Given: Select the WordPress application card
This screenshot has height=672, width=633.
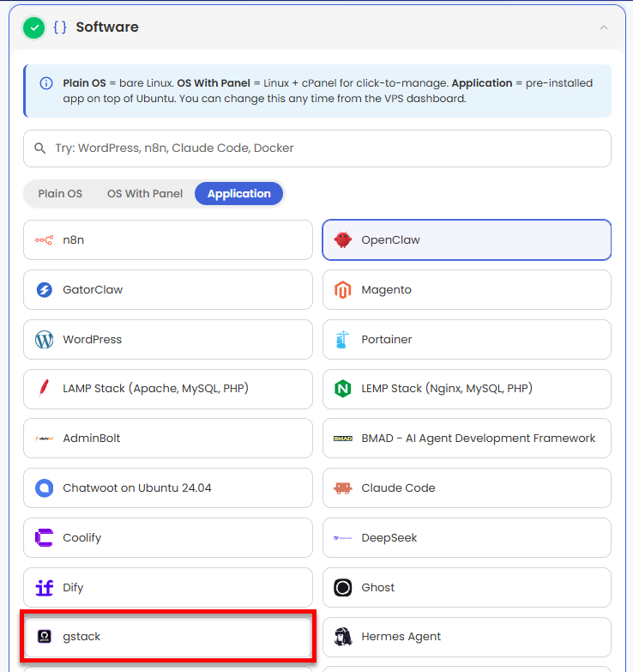Looking at the screenshot, I should coord(168,339).
